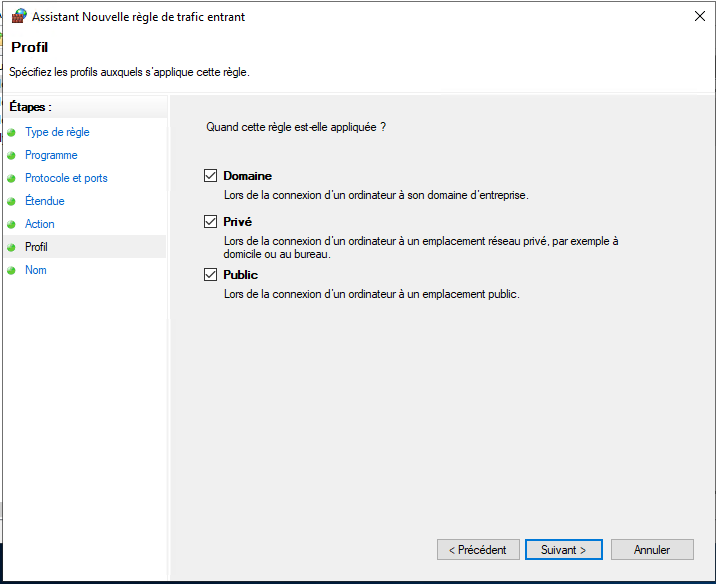Click the green bullet beside Action

(11, 224)
